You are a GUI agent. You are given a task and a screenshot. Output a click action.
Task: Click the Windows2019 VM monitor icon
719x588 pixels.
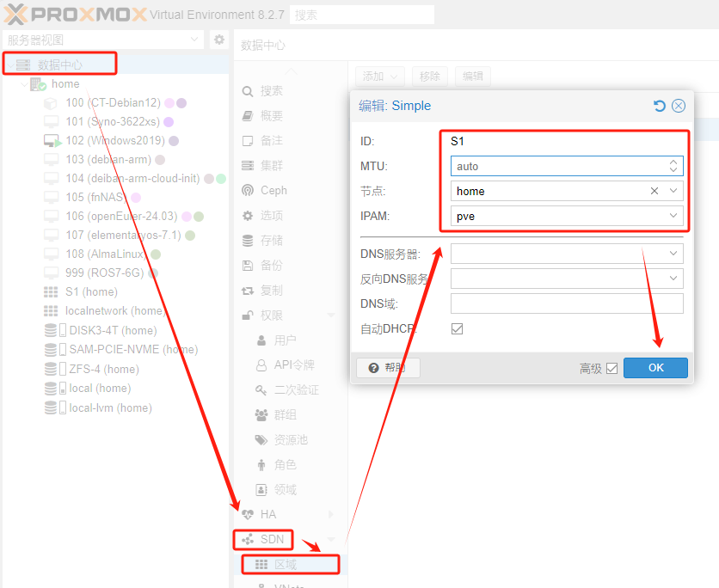pyautogui.click(x=52, y=141)
